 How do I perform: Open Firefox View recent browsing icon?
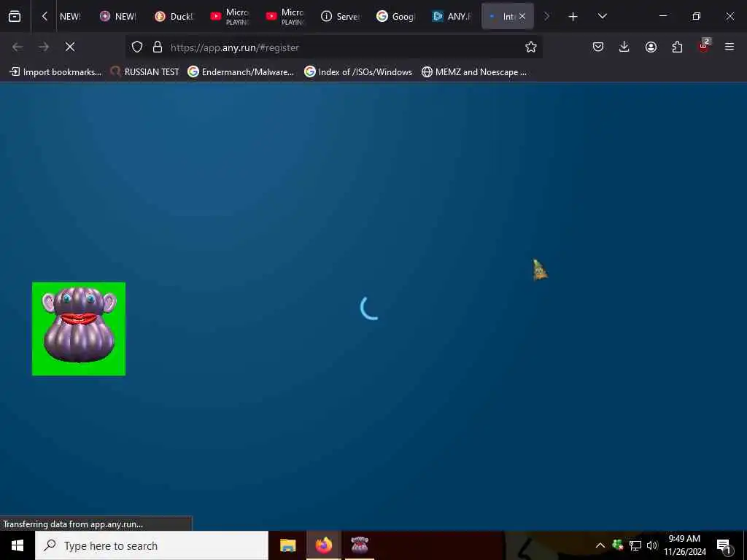coord(15,17)
